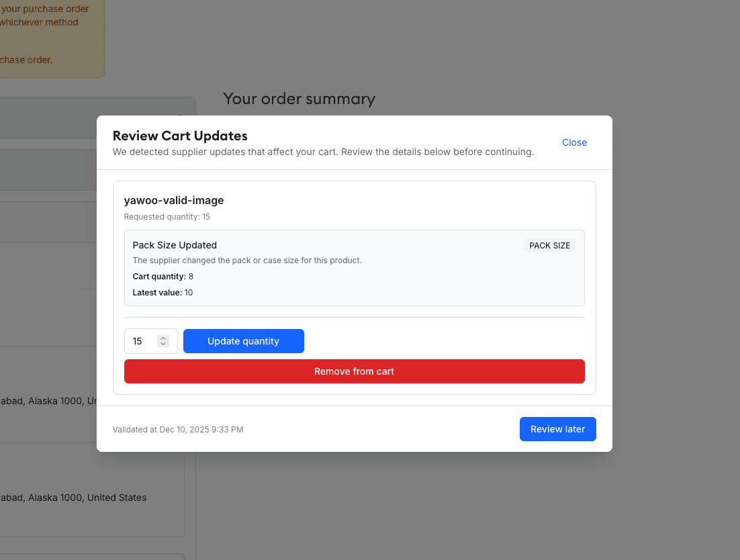Click the Requested quantity: 15 label
Viewport: 740px width, 560px height.
[167, 217]
